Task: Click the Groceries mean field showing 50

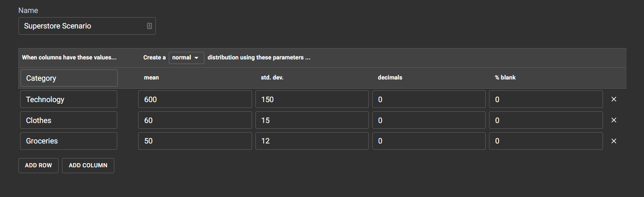Action: click(195, 141)
